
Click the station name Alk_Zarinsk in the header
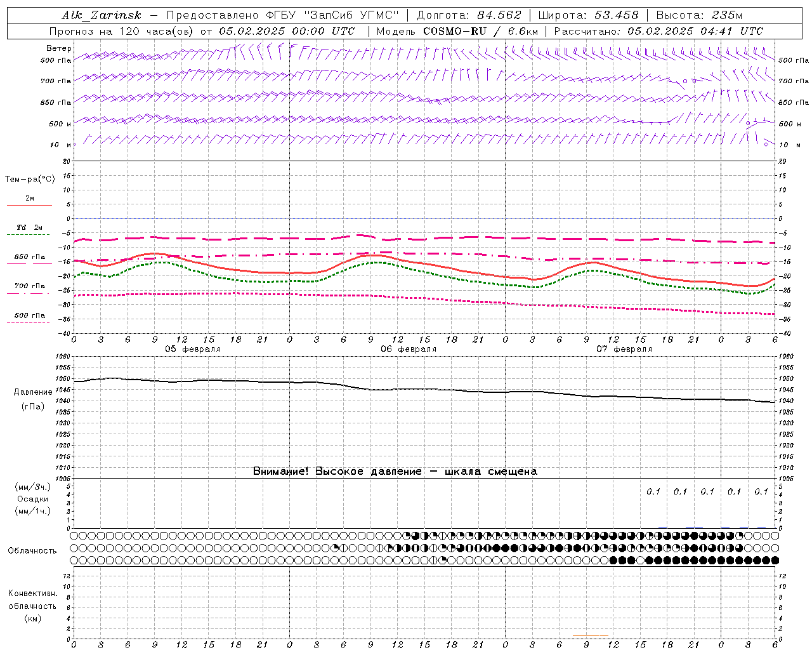pyautogui.click(x=101, y=15)
